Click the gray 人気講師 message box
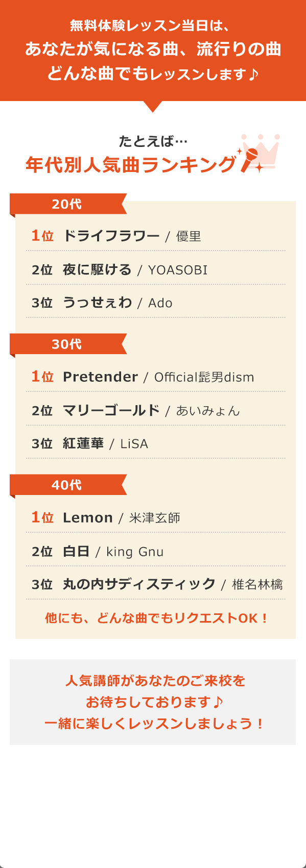The width and height of the screenshot is (306, 868). (153, 702)
